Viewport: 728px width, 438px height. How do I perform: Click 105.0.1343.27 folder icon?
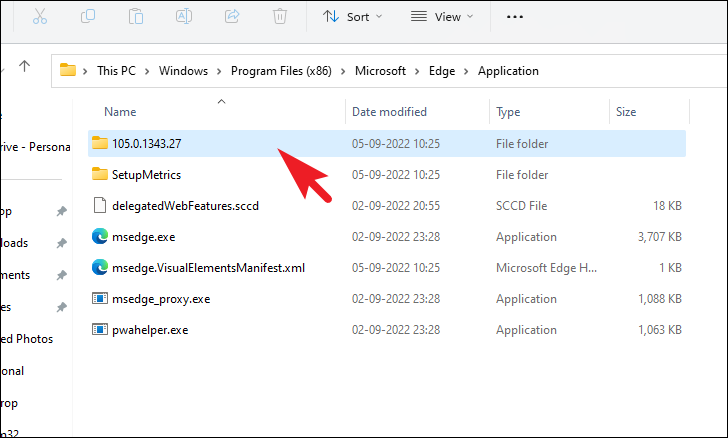[x=99, y=143]
